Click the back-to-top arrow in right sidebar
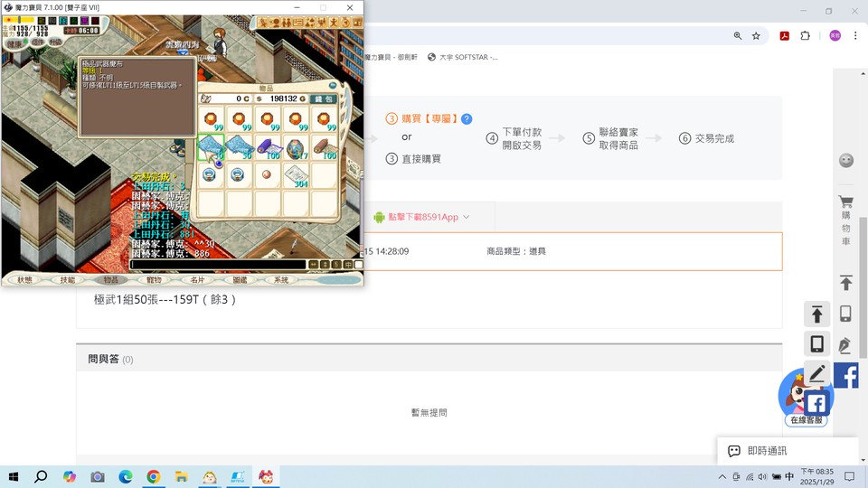Screen dimensions: 868x488 tap(846, 283)
